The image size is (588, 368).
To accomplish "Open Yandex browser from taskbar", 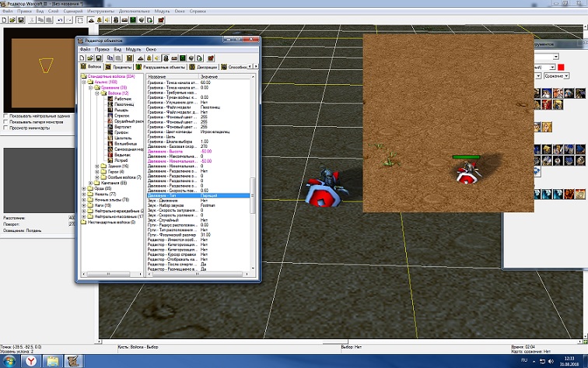I will coord(31,361).
